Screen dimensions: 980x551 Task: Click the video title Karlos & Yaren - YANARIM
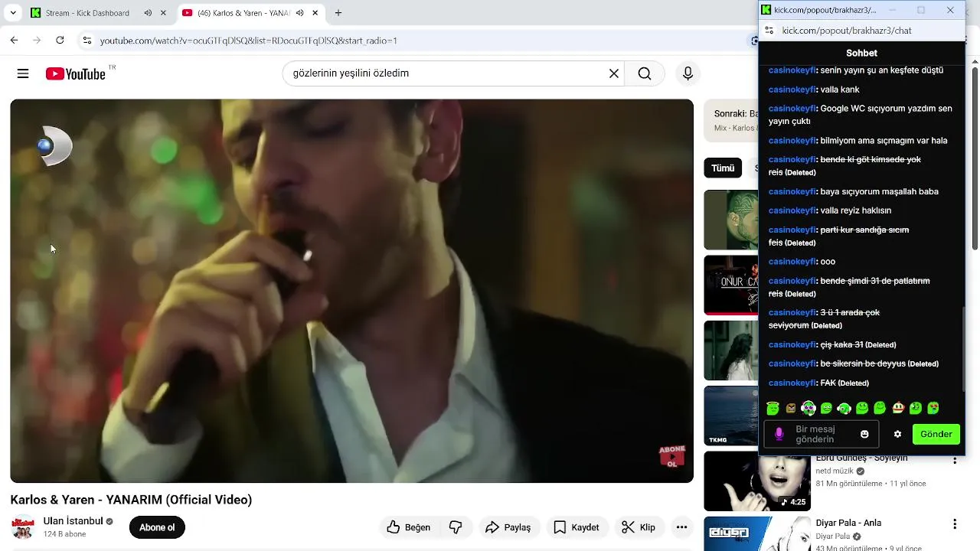131,500
